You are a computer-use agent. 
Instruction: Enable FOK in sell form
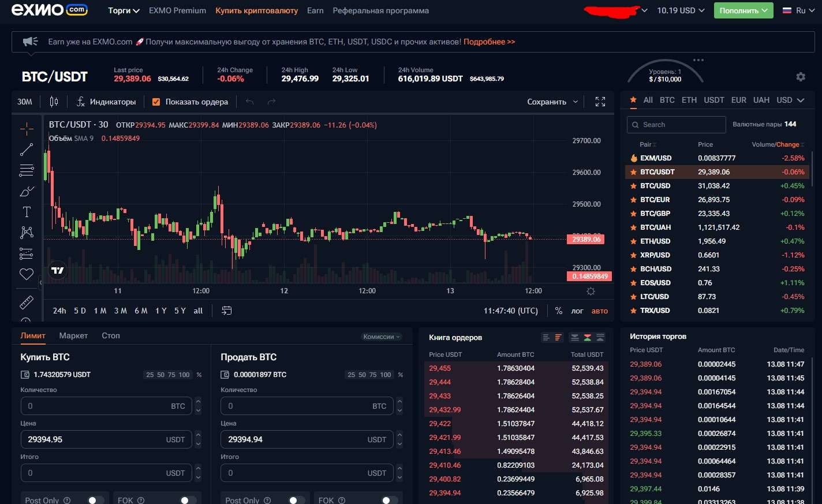pos(390,500)
